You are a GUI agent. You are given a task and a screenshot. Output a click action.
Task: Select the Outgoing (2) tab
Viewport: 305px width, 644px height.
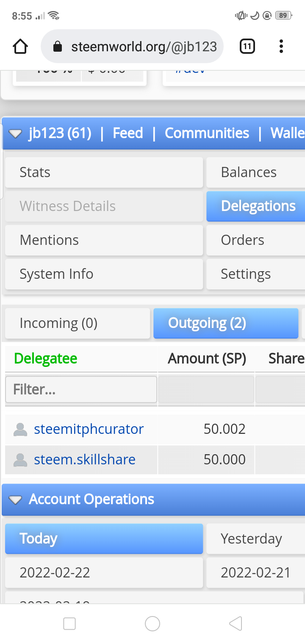[x=226, y=324]
